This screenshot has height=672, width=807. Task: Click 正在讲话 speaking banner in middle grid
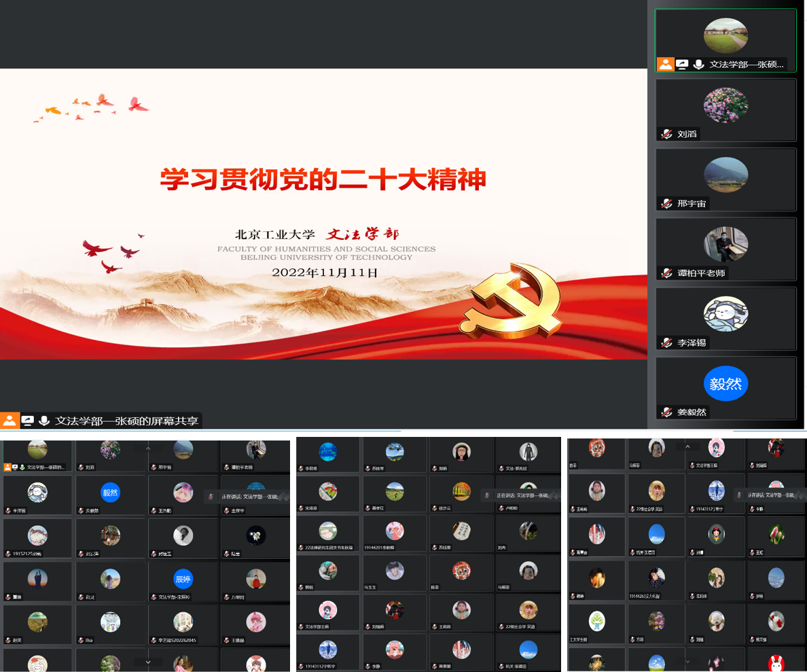tap(520, 495)
